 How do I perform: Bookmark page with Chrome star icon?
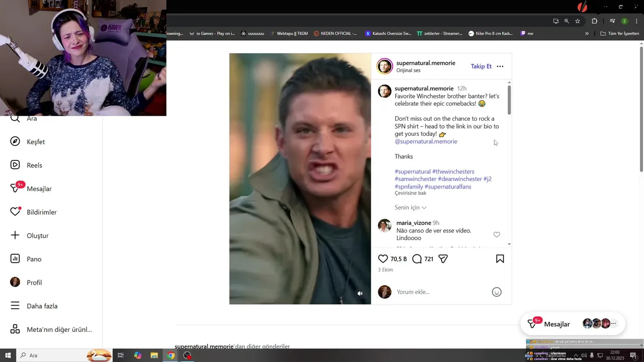578,21
